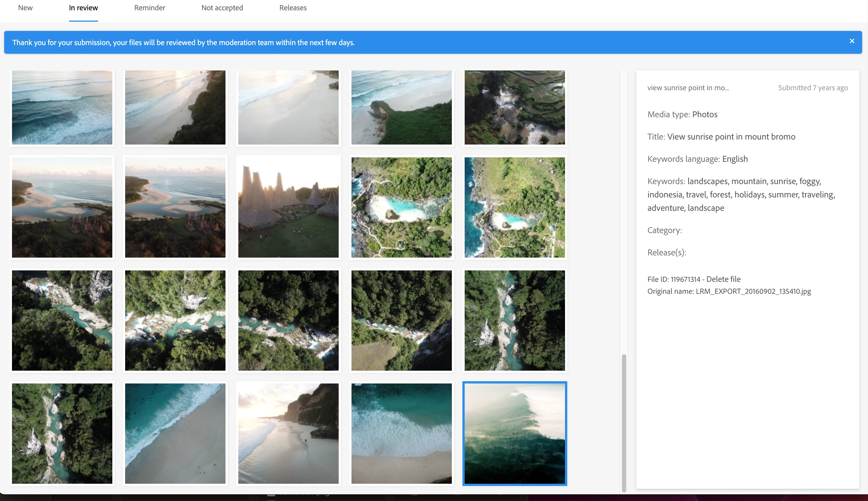The height and width of the screenshot is (501, 868).
Task: Select the turquoise lagoon aerial thumbnail
Action: pos(401,207)
